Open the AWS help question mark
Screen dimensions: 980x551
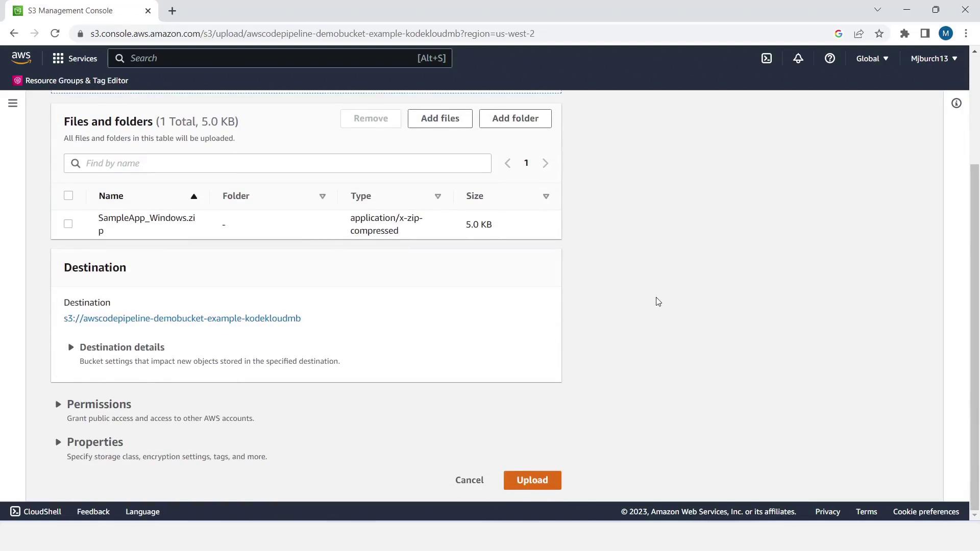[830, 59]
